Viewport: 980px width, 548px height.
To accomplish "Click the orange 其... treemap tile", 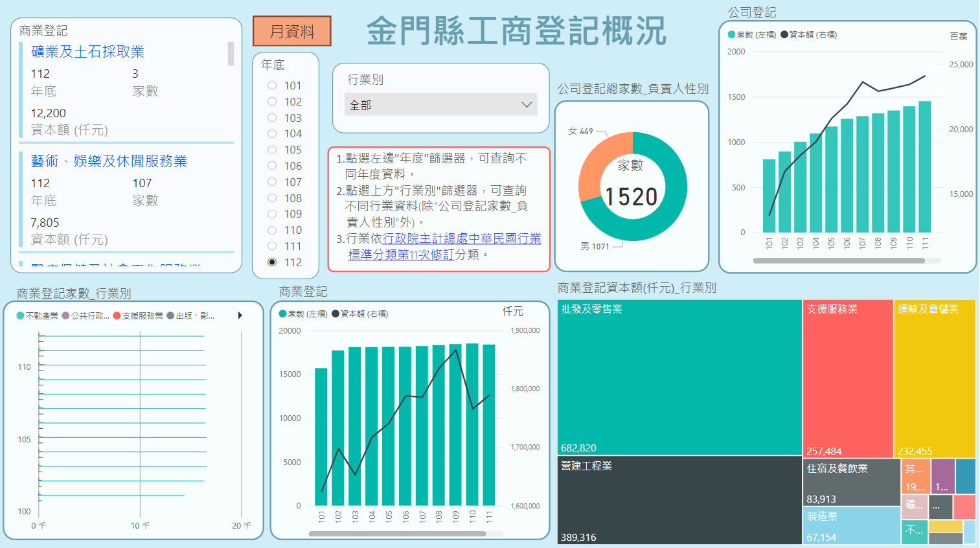I will point(916,476).
